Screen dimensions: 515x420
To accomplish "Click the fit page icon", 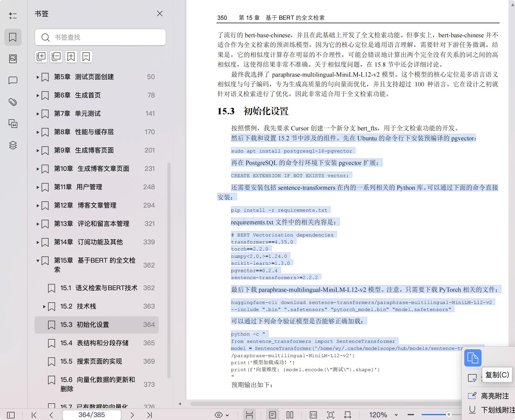I will (331, 415).
